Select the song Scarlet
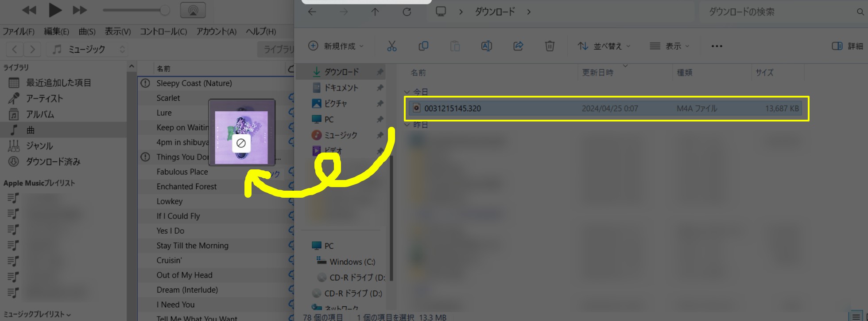The height and width of the screenshot is (321, 868). tap(168, 98)
